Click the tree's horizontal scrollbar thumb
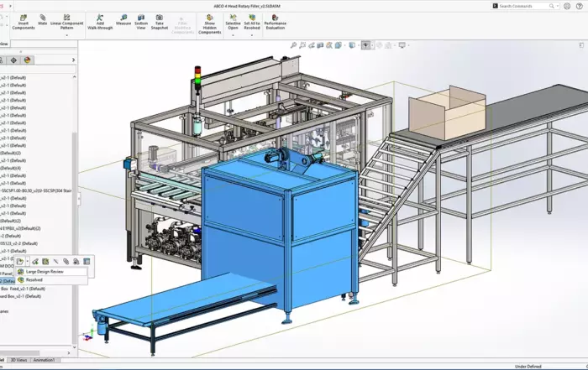The height and width of the screenshot is (370, 588). point(19,352)
